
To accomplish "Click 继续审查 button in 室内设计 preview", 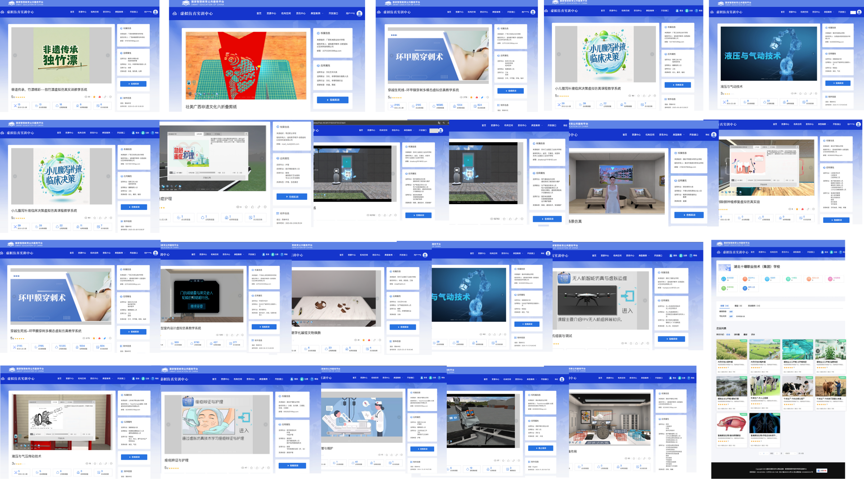I will (x=197, y=306).
